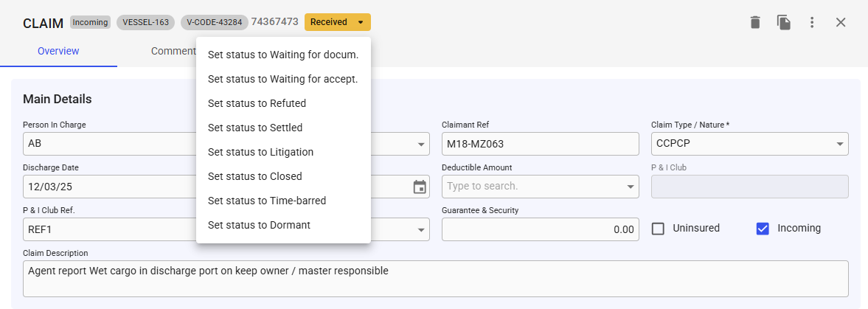Select Set status to Litigation
Screen dimensions: 868x309
tap(260, 152)
